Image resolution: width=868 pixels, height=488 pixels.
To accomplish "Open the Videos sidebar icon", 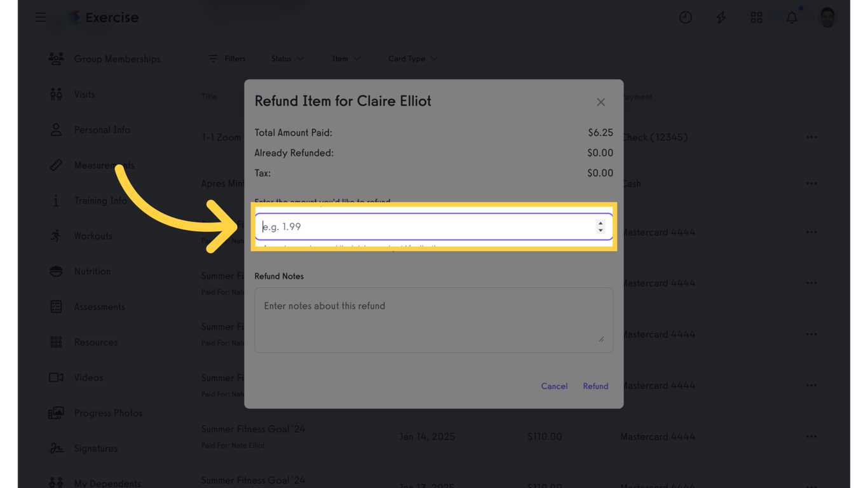I will (x=56, y=377).
